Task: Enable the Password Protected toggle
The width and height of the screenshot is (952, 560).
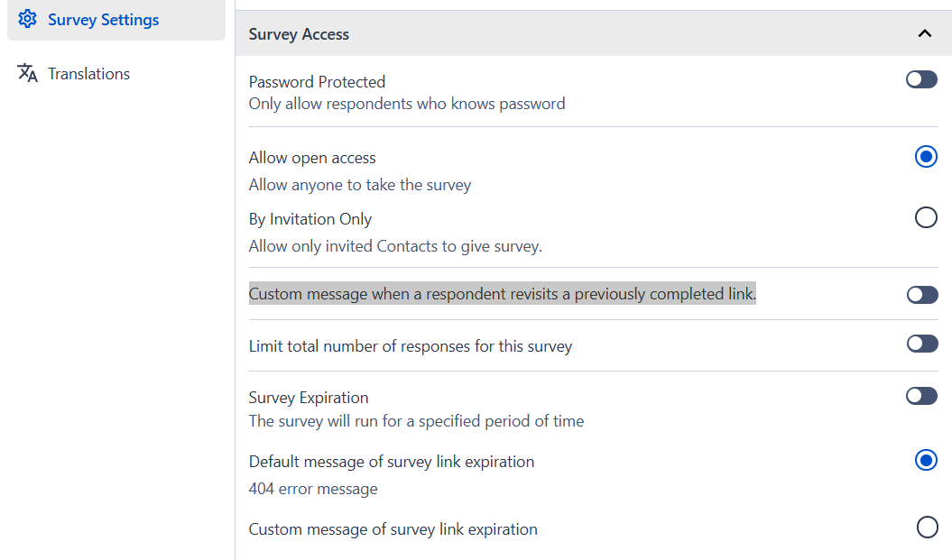Action: click(921, 79)
